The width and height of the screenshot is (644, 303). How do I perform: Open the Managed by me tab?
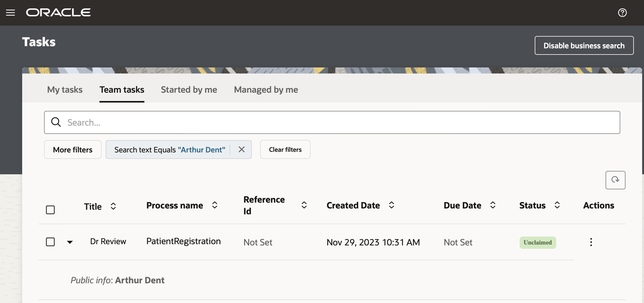pos(266,90)
